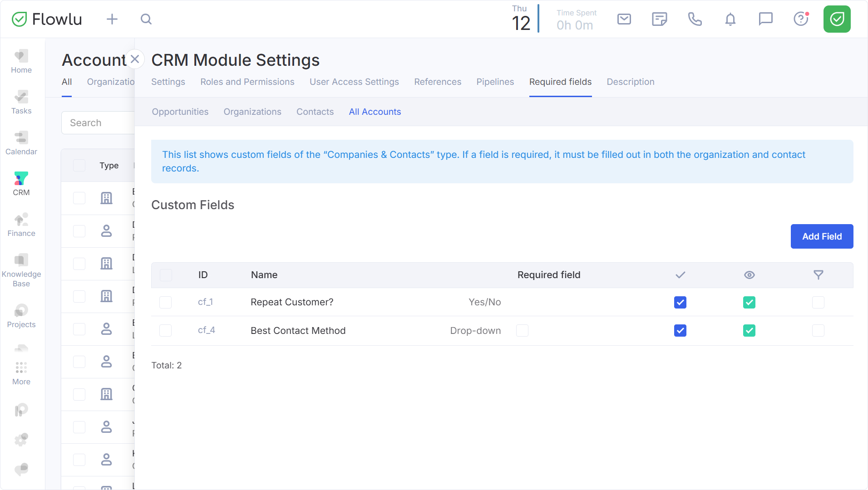This screenshot has height=490, width=868.
Task: Click the plus quick-create icon
Action: coord(112,19)
